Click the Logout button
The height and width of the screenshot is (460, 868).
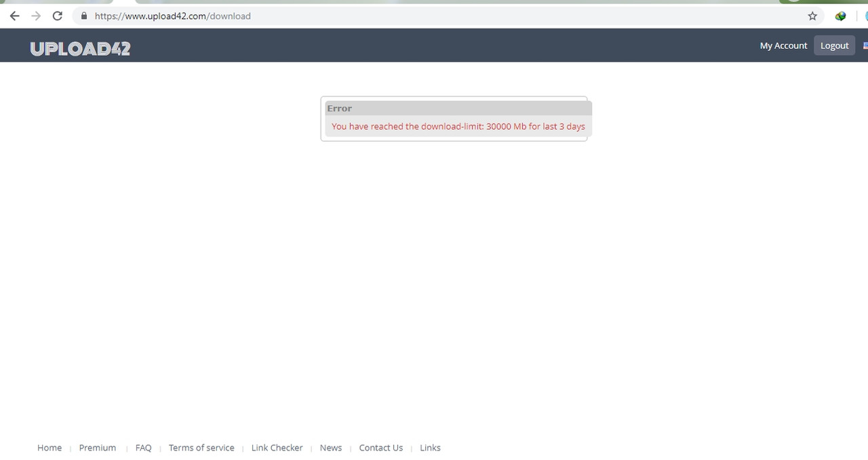[834, 45]
